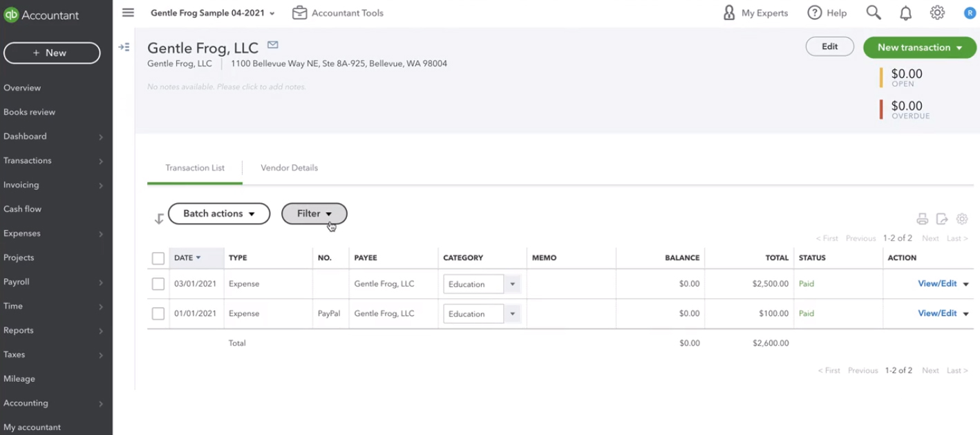Open Overview in the sidebar
The height and width of the screenshot is (435, 980).
coord(22,88)
